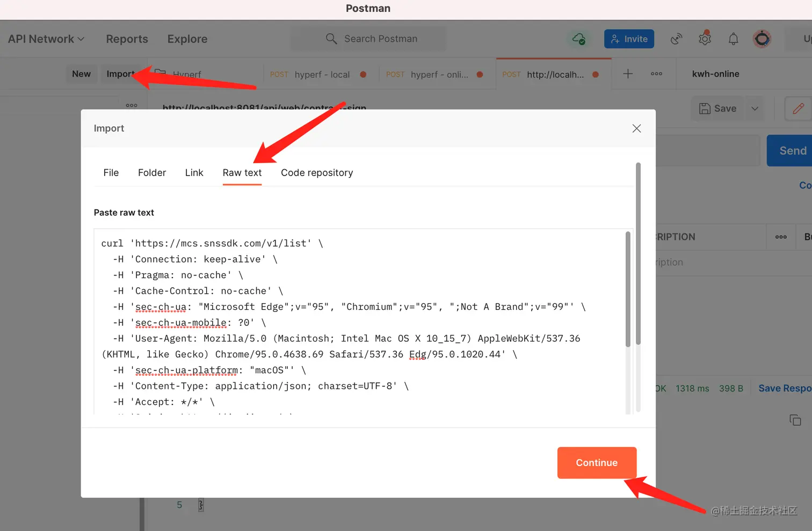Viewport: 812px width, 531px height.
Task: Open the hyperf - local request tab
Action: (321, 74)
